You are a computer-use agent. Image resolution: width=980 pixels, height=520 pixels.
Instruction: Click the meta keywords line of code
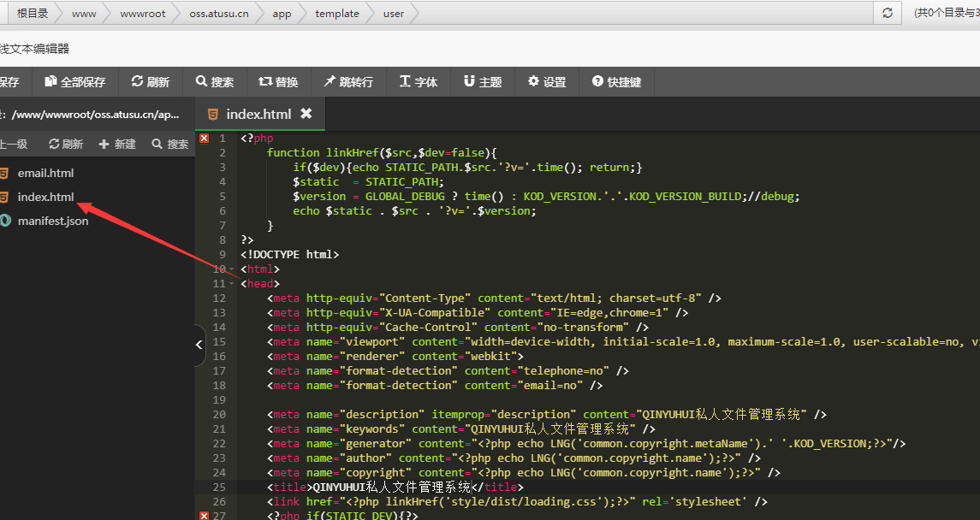point(461,428)
